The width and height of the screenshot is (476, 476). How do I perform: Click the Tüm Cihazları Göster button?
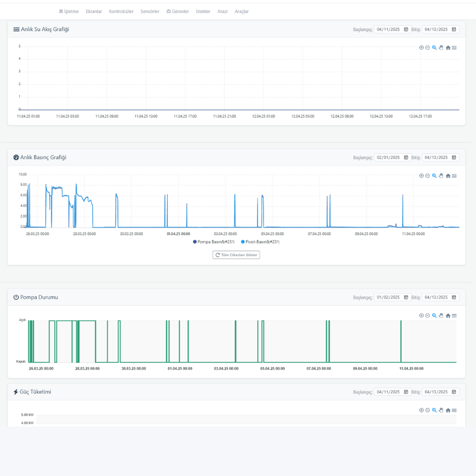tap(236, 255)
